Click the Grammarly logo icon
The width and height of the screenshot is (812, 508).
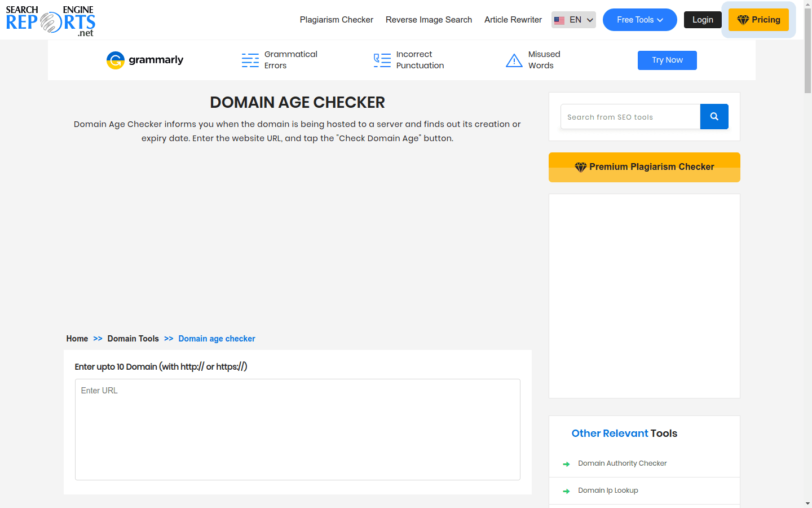[116, 60]
